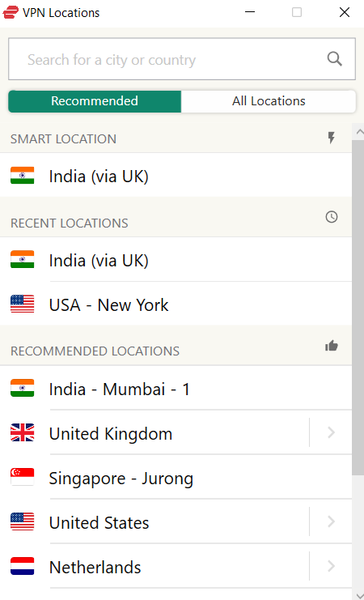Click the Singapore flag icon
364x600 pixels.
click(22, 477)
